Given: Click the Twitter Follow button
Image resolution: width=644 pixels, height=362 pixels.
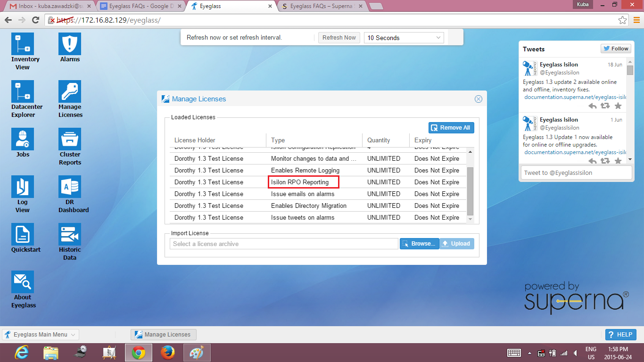Looking at the screenshot, I should click(616, 49).
